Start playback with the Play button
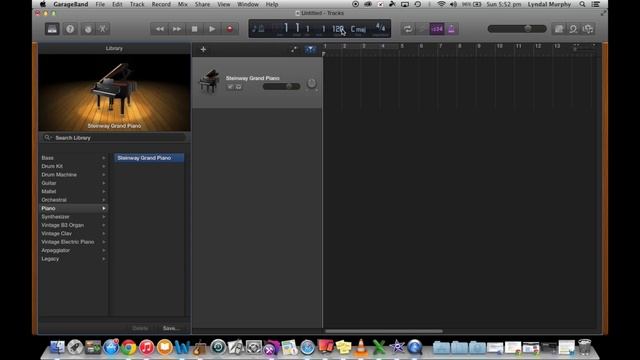The image size is (640, 360). [x=212, y=29]
